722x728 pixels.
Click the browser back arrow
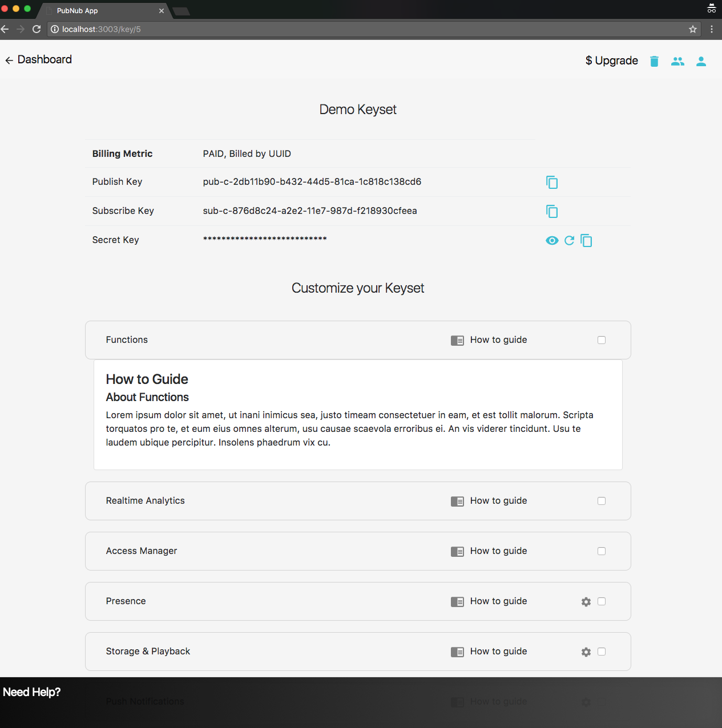pos(5,29)
